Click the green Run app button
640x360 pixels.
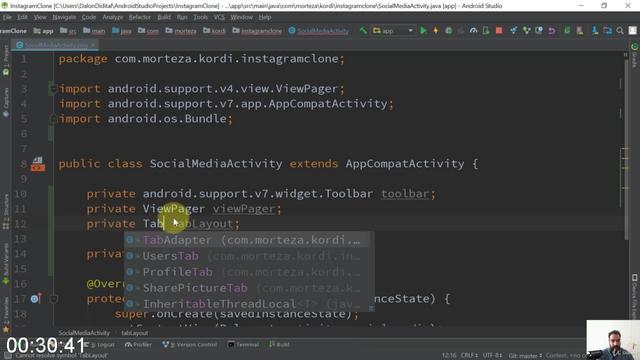[x=423, y=31]
